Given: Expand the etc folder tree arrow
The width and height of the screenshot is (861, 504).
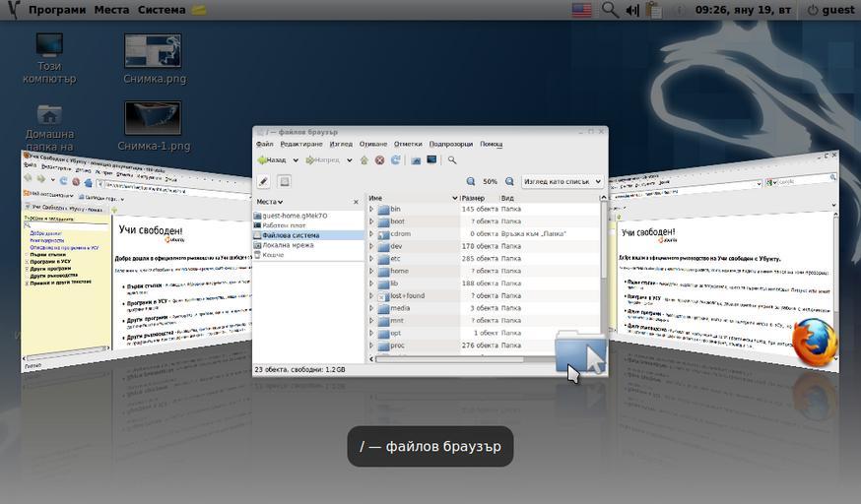Looking at the screenshot, I should click(371, 259).
